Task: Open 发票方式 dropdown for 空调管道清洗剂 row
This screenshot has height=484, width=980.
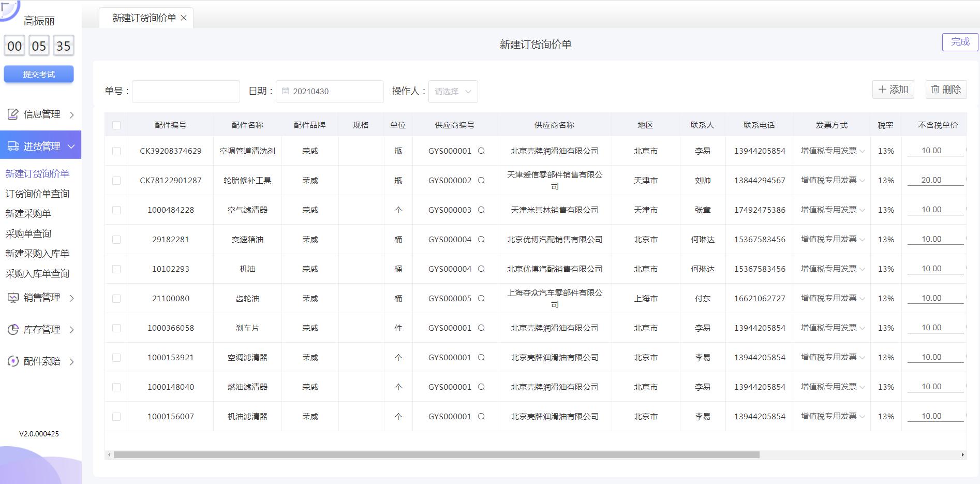Action: tap(832, 151)
